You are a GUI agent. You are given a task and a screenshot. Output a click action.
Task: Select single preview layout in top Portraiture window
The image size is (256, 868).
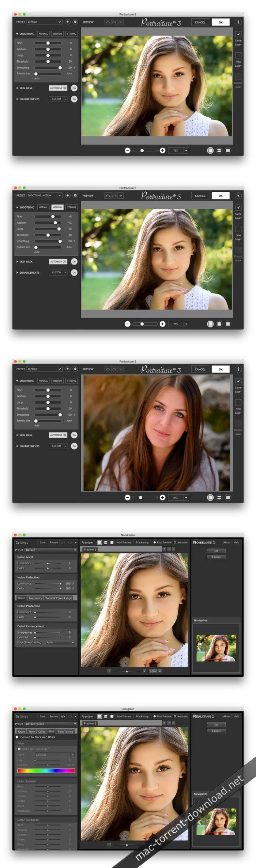click(210, 150)
